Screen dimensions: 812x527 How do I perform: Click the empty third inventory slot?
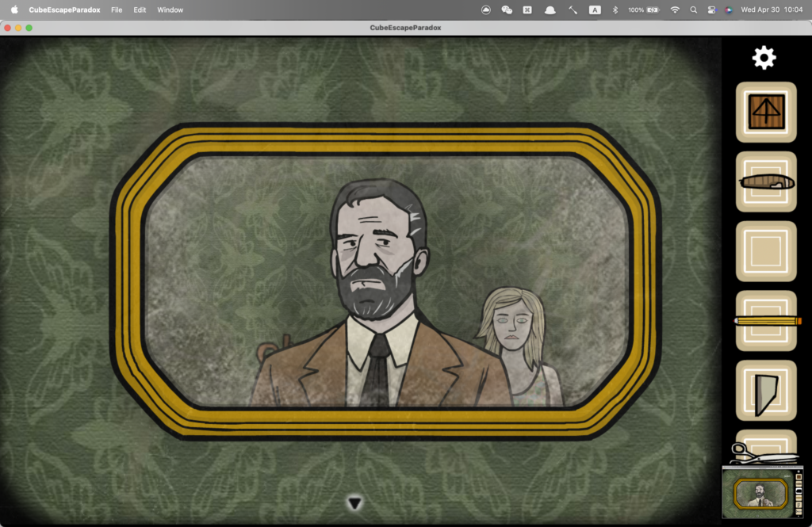766,251
